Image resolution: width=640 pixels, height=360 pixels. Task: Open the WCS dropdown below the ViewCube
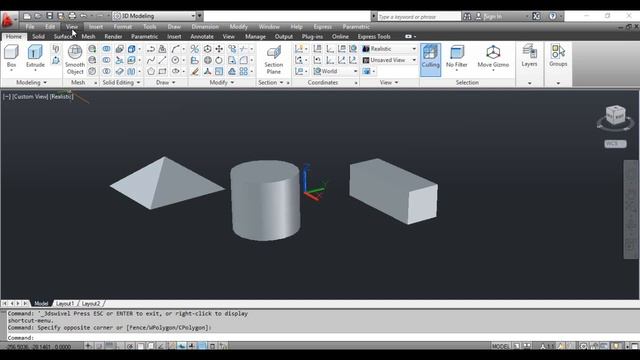click(615, 144)
